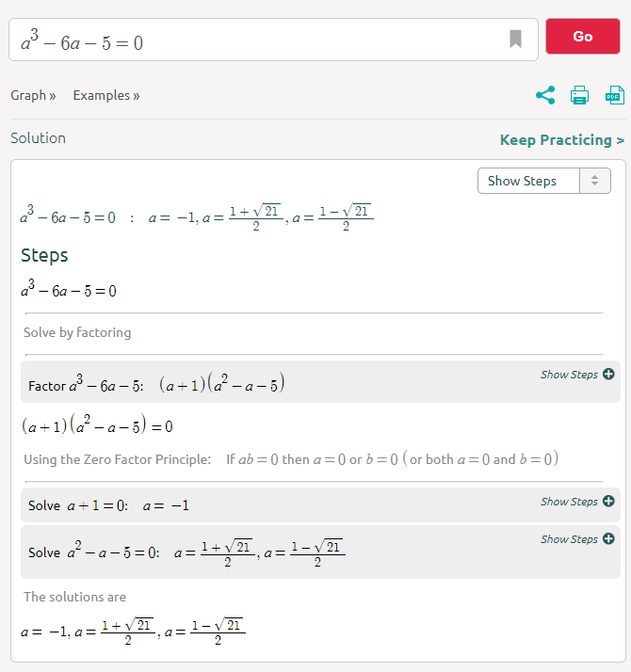Click the printer icon
This screenshot has width=631, height=672.
(579, 95)
